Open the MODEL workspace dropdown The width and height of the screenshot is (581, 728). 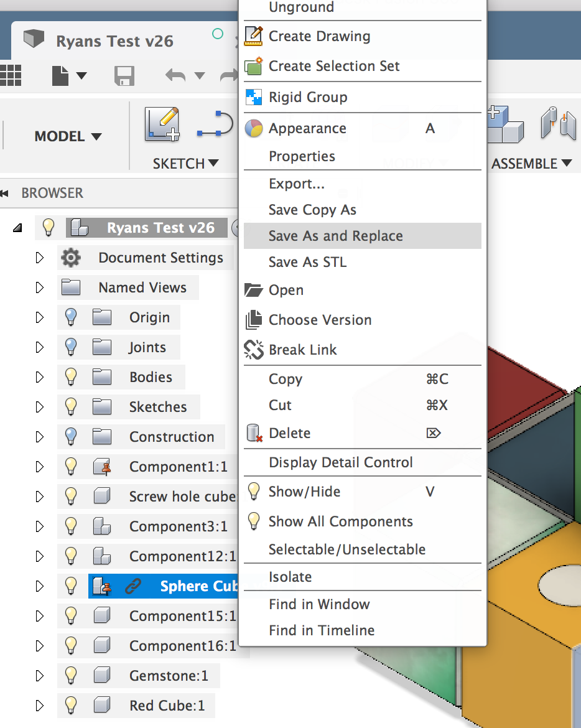coord(68,136)
